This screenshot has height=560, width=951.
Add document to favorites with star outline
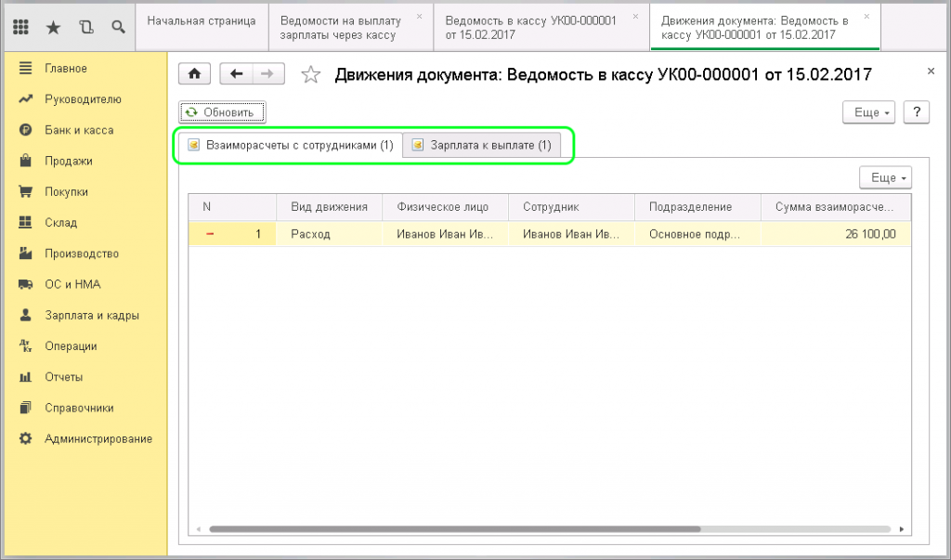click(x=310, y=74)
